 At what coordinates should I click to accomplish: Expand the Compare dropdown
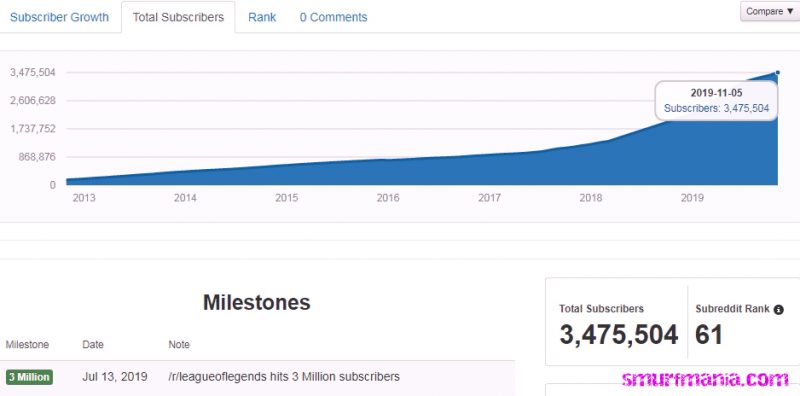pyautogui.click(x=769, y=11)
